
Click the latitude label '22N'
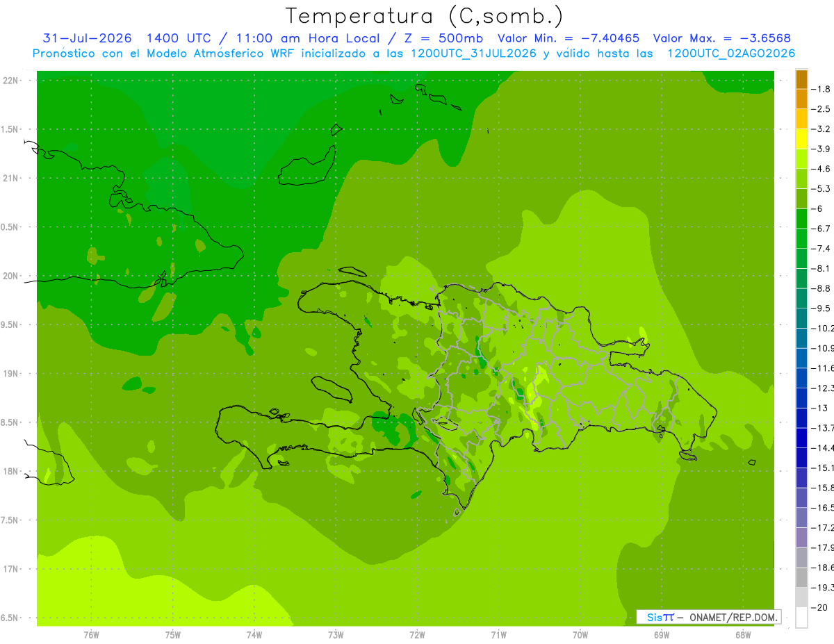point(10,80)
